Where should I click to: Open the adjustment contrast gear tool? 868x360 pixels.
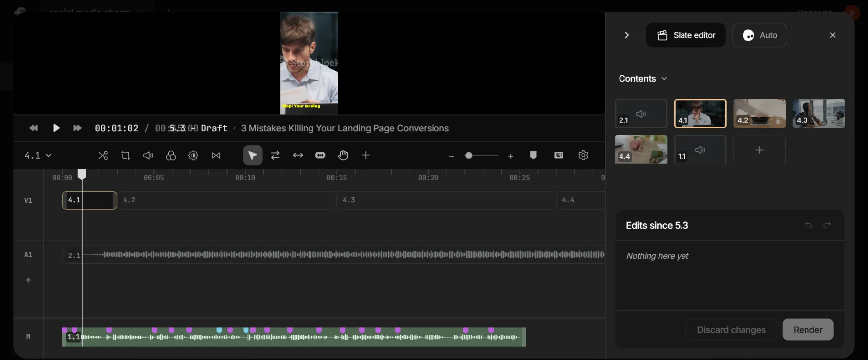tap(193, 156)
